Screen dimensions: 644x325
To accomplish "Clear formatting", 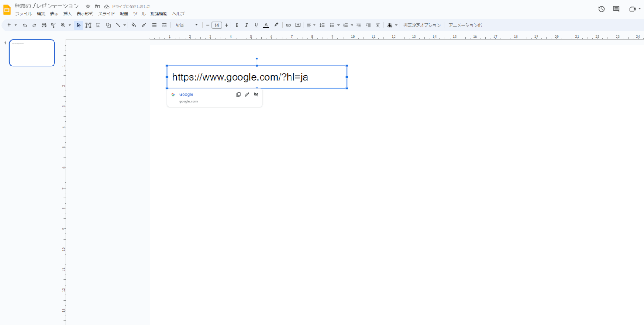I will (x=378, y=25).
